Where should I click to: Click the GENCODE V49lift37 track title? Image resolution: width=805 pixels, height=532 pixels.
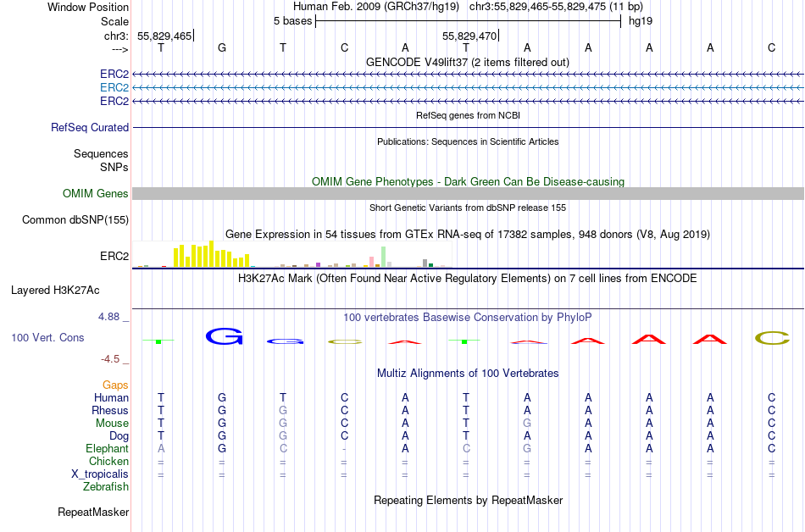[468, 63]
